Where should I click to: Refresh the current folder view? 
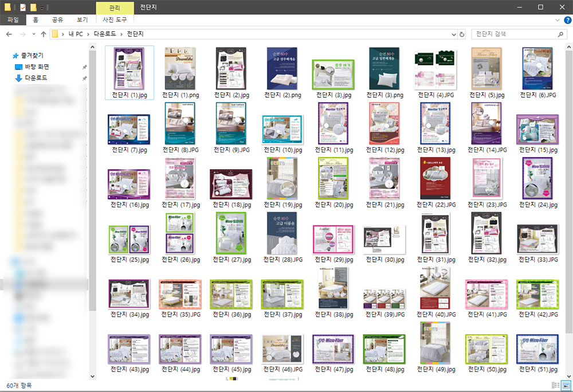[462, 34]
